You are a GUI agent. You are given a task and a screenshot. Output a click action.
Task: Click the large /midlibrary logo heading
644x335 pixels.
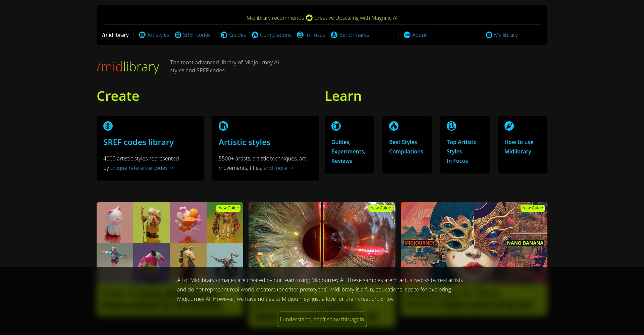click(x=128, y=67)
